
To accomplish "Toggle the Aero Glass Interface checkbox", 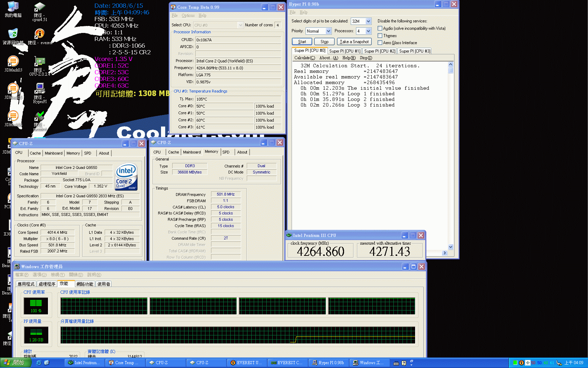I will [380, 43].
